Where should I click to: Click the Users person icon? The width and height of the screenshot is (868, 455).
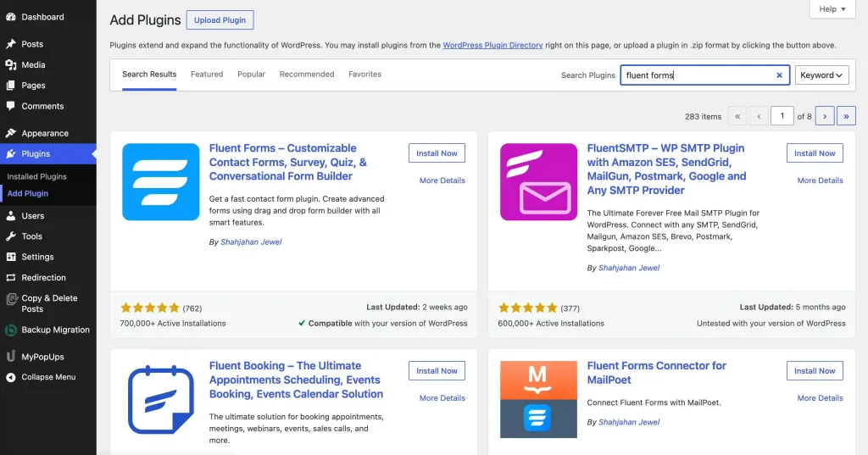[x=10, y=216]
